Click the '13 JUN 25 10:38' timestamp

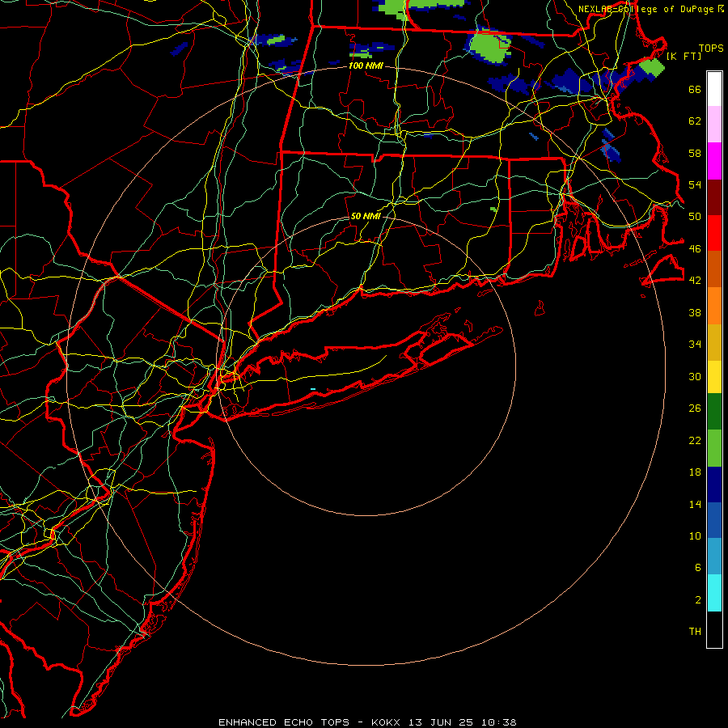coord(463,722)
